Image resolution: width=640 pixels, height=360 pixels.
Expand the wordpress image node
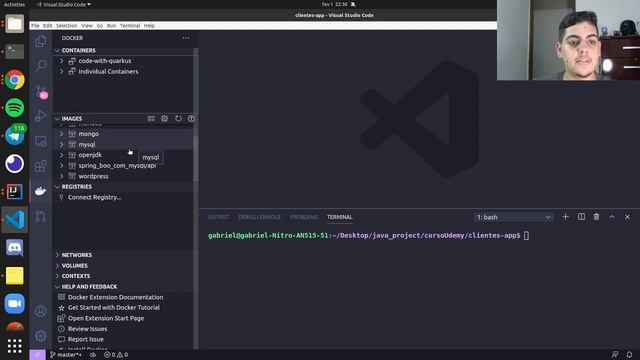pos(62,176)
